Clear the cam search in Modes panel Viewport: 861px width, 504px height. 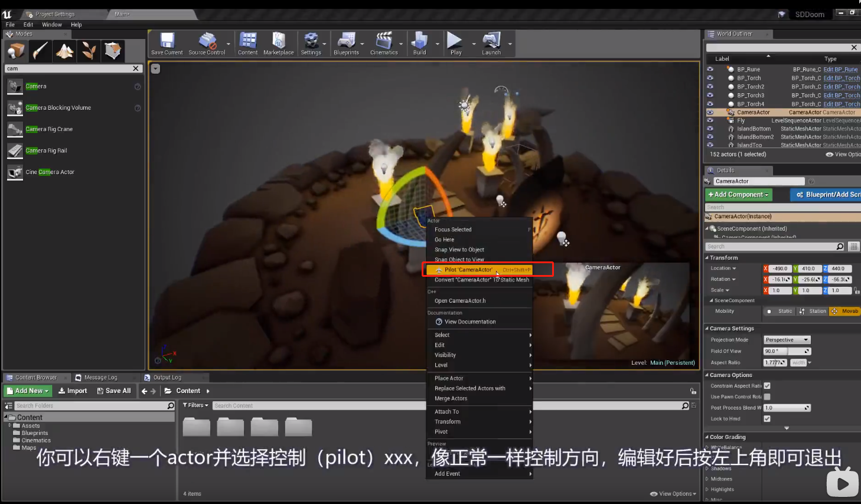click(136, 68)
